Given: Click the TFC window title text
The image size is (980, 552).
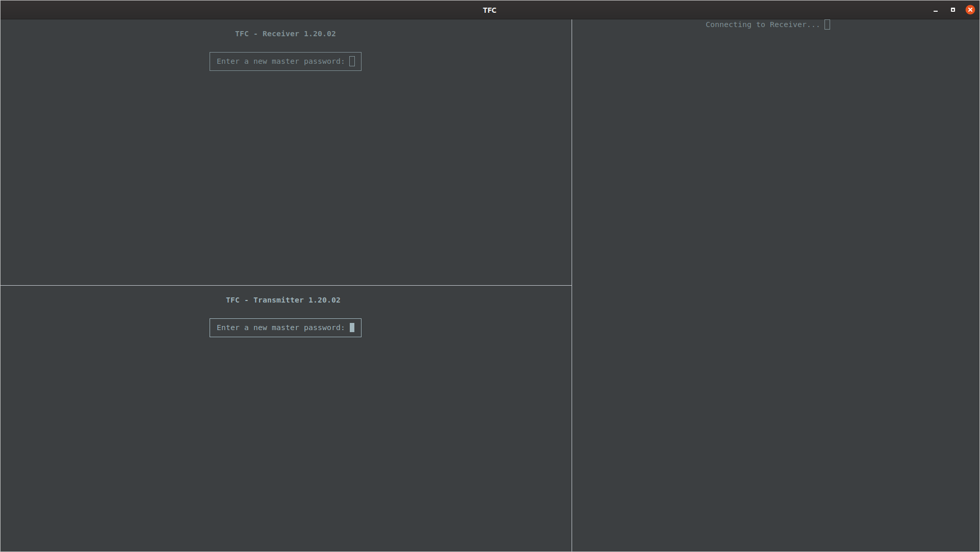Looking at the screenshot, I should 489,10.
